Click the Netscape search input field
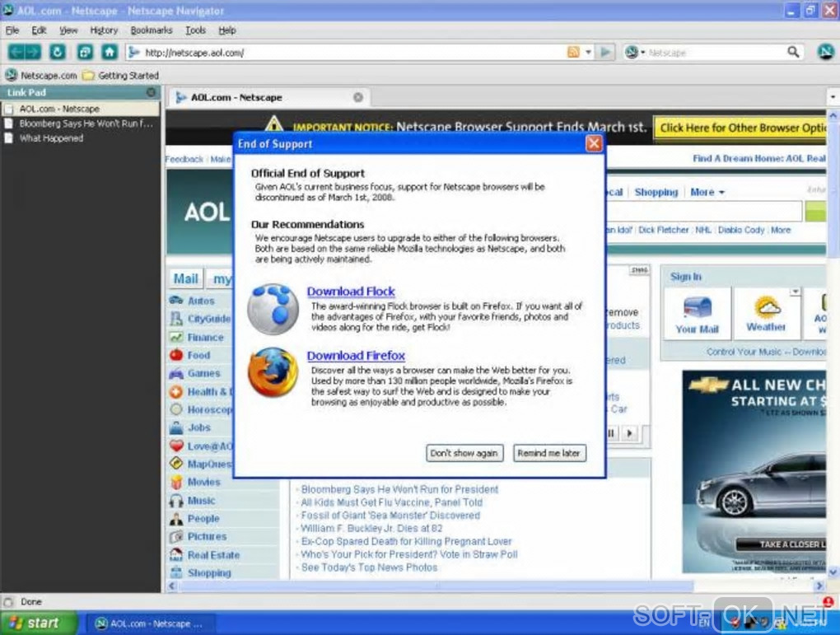 pos(715,52)
